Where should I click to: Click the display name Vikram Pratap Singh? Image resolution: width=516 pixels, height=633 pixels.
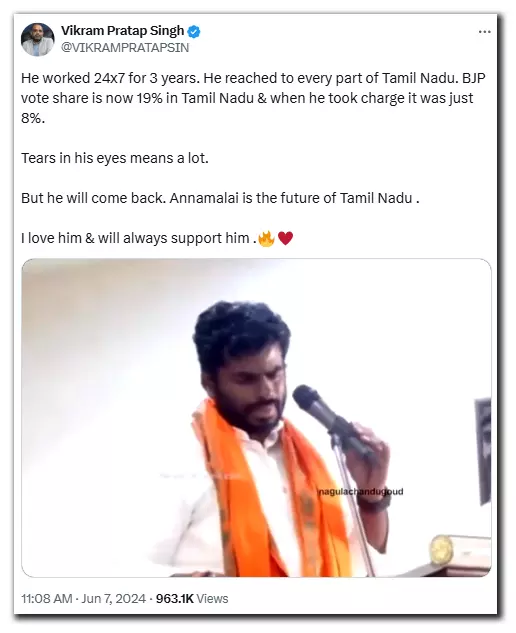pos(122,31)
